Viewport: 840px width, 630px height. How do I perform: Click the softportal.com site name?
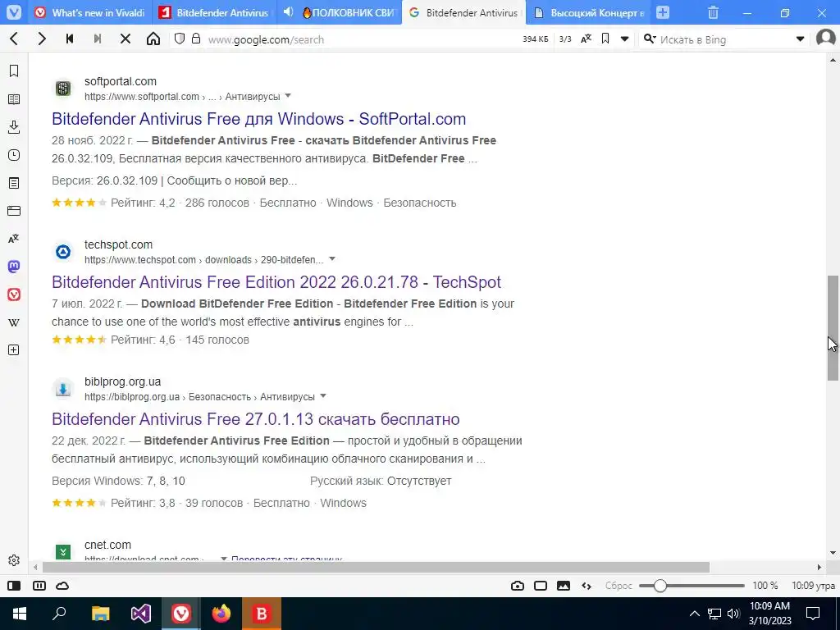tap(121, 81)
